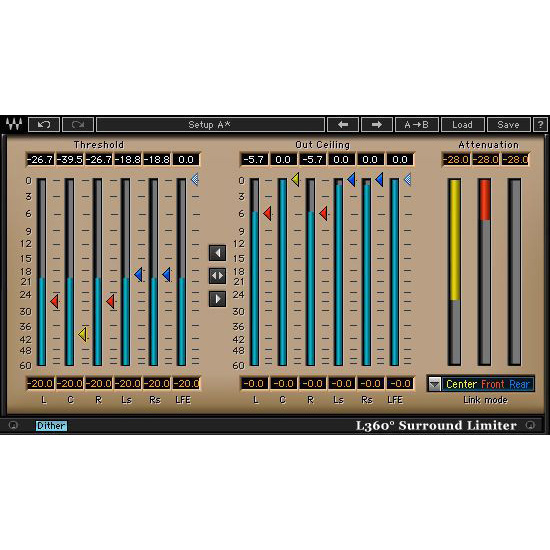
Task: Click LFE threshold value field 0.0
Action: click(186, 160)
